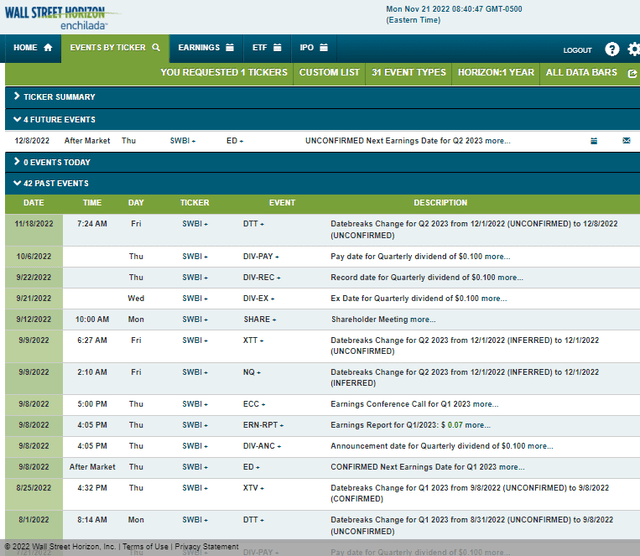
Task: Open the IPO tab
Action: pyautogui.click(x=313, y=48)
